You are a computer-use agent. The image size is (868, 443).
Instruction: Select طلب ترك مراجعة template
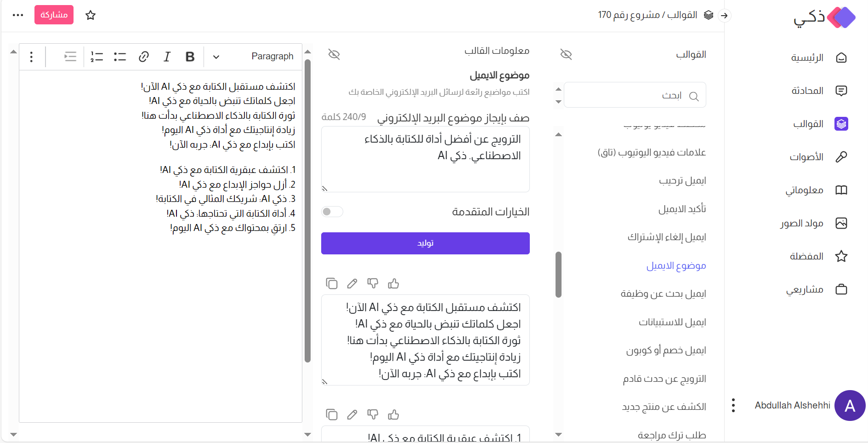pos(672,435)
